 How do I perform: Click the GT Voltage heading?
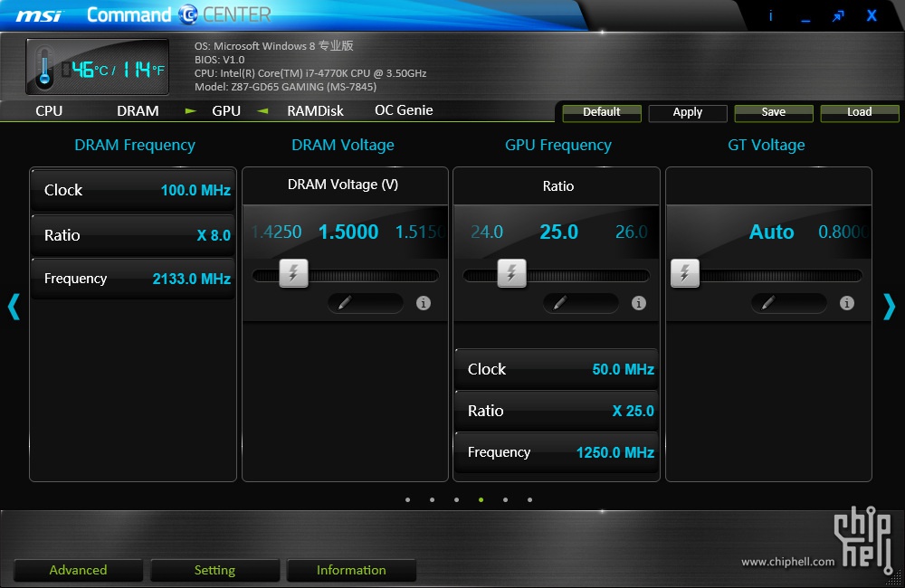click(767, 145)
